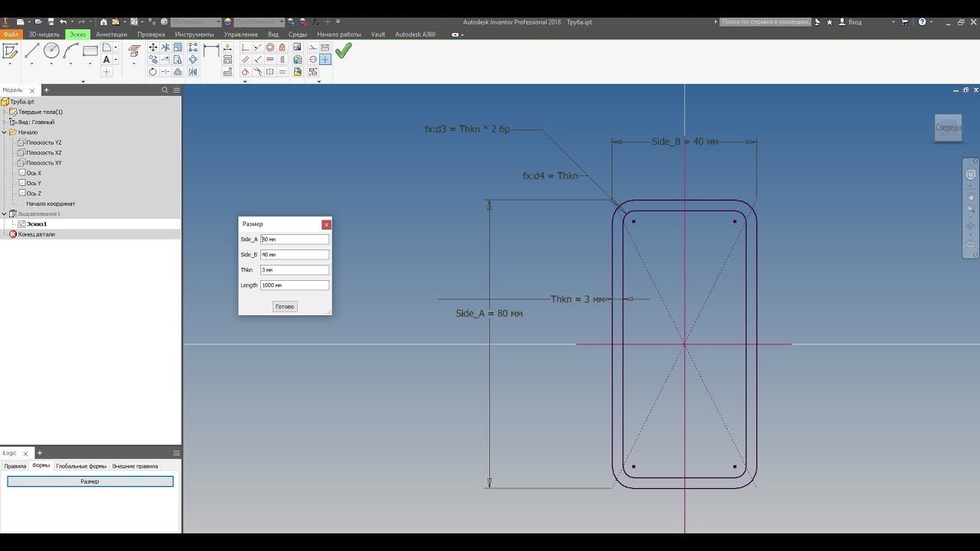Expand the Line tool dropdown arrow
The width and height of the screenshot is (980, 551).
pos(32,64)
